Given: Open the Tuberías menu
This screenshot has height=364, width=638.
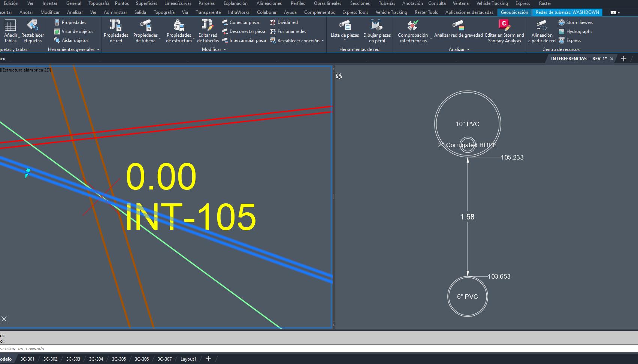Looking at the screenshot, I should (387, 3).
